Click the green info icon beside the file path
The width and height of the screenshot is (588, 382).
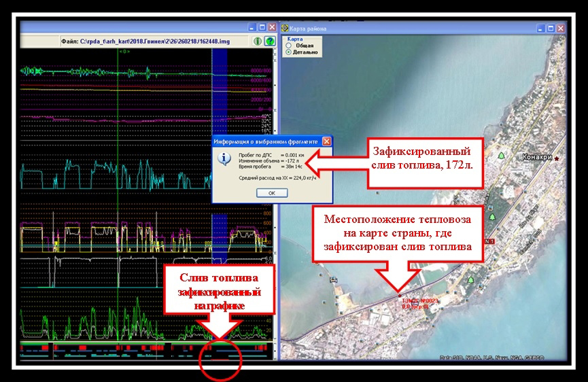(x=258, y=41)
